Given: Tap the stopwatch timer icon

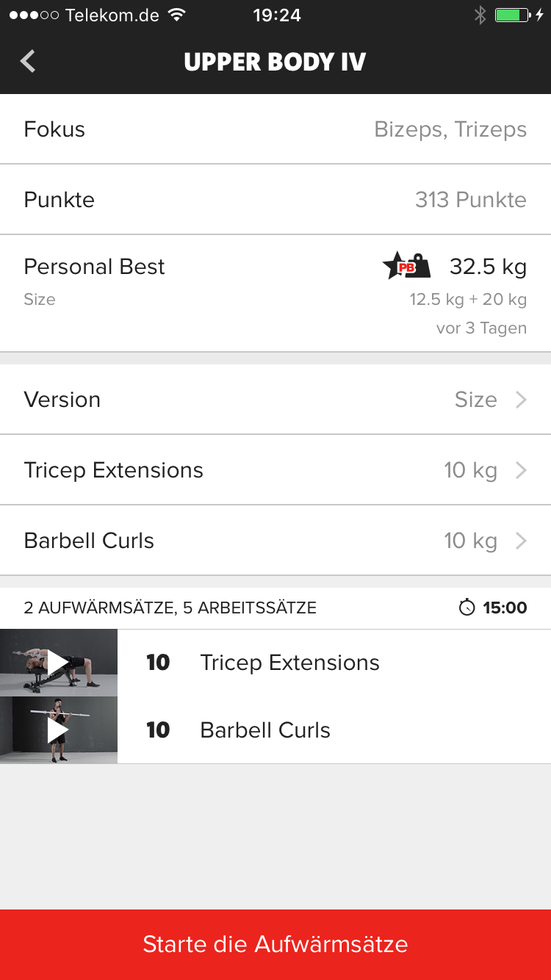Looking at the screenshot, I should 467,608.
